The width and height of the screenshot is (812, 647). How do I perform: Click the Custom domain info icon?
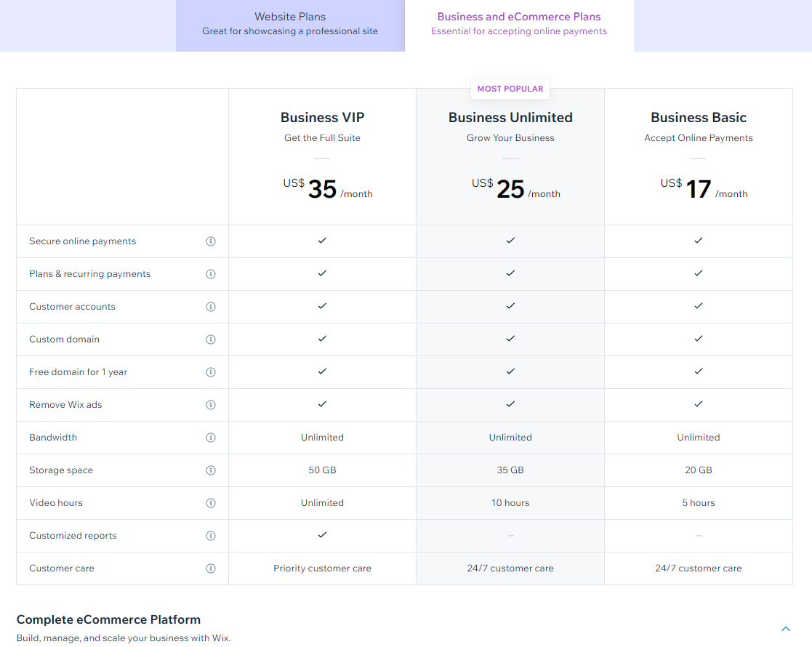[211, 339]
